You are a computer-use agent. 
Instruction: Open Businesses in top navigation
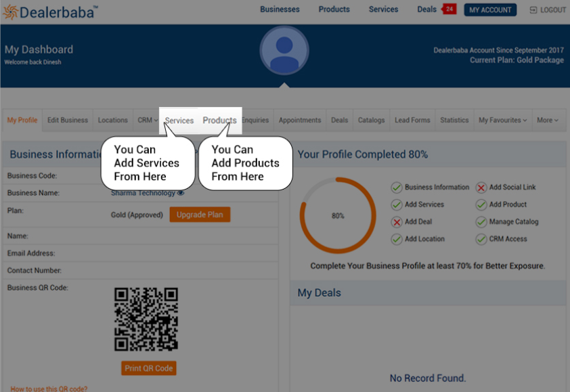point(280,9)
